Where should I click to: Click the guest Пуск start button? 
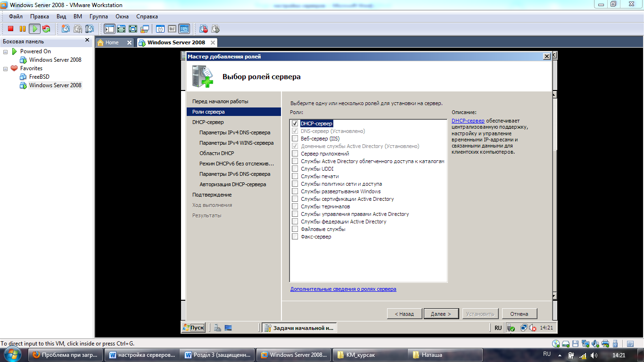(193, 328)
